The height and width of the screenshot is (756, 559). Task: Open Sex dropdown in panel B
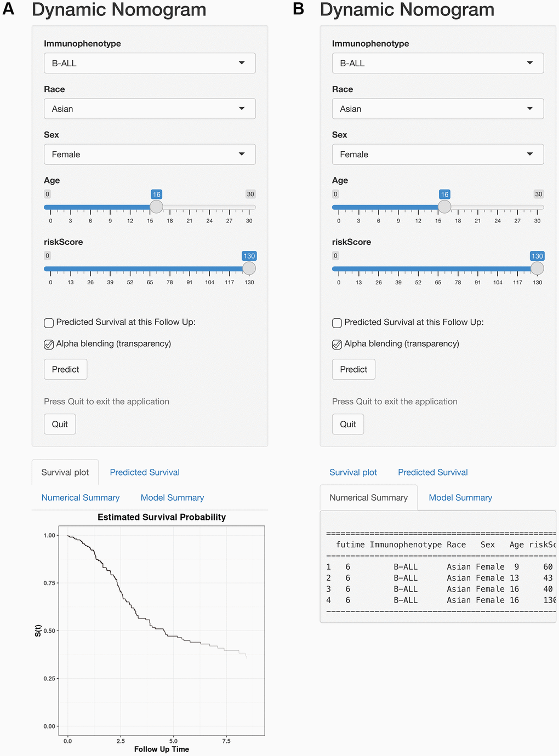(x=437, y=154)
